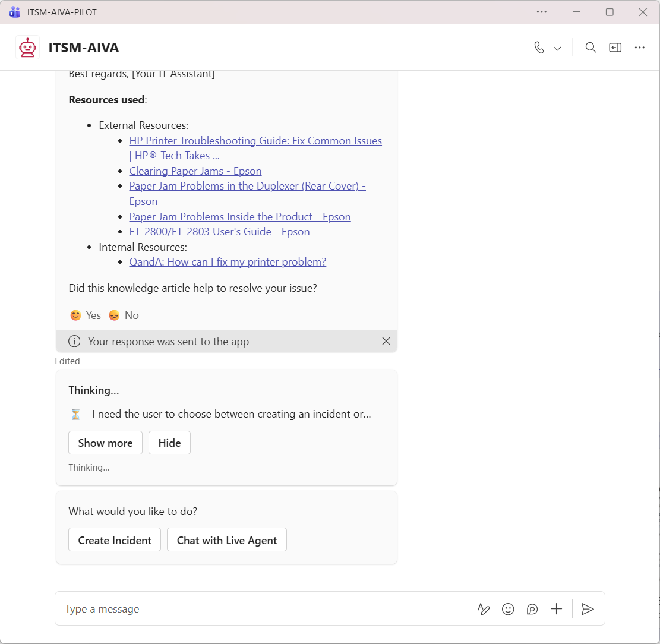Viewport: 660px width, 644px height.
Task: Click the pop-in chat panel icon
Action: (615, 48)
